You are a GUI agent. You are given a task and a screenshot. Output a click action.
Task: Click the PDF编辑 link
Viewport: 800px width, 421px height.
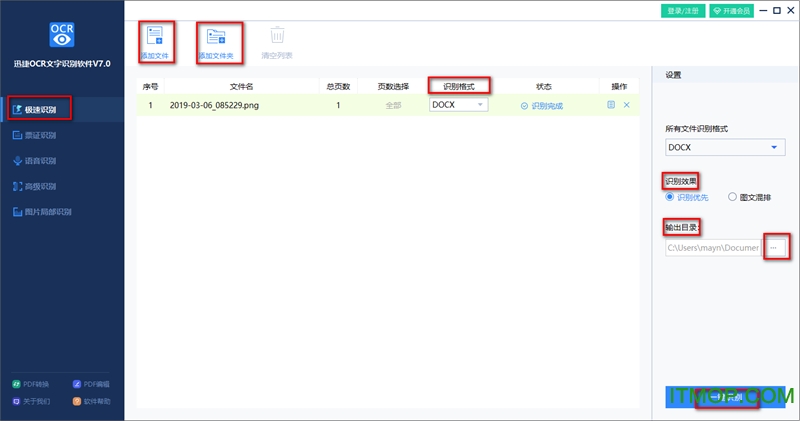[91, 384]
